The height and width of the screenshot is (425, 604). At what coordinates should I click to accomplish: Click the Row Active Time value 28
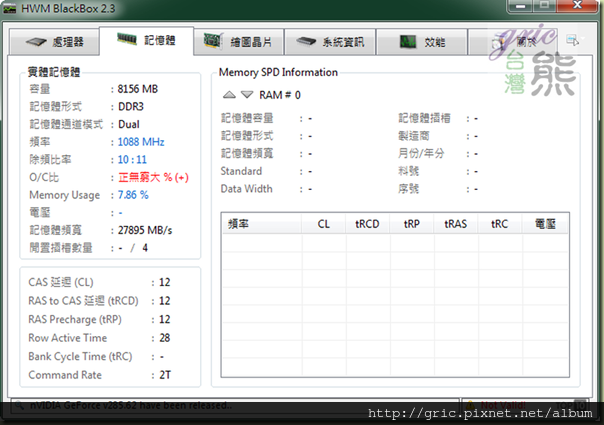(x=165, y=338)
